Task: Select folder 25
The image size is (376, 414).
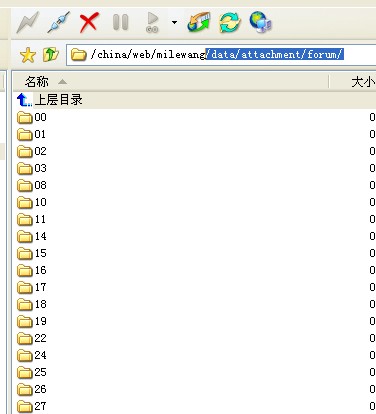Action: click(x=32, y=372)
